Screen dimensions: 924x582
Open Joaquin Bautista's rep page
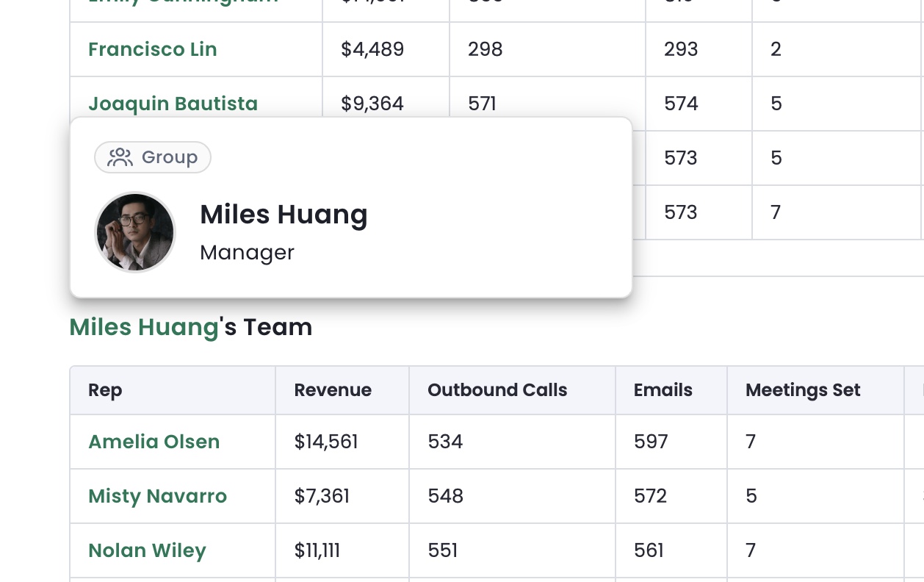(x=173, y=104)
